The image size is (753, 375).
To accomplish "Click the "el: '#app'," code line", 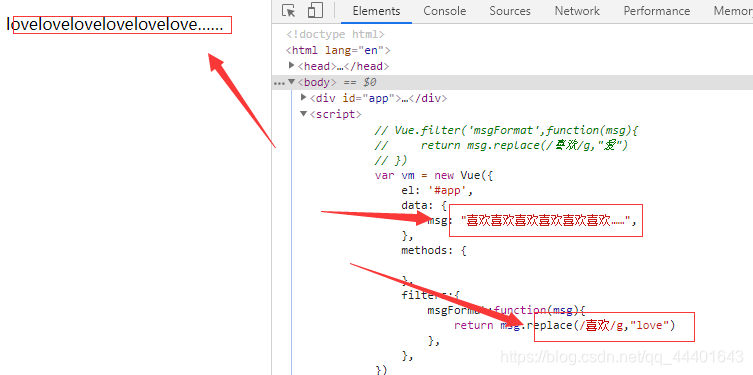I will (437, 191).
